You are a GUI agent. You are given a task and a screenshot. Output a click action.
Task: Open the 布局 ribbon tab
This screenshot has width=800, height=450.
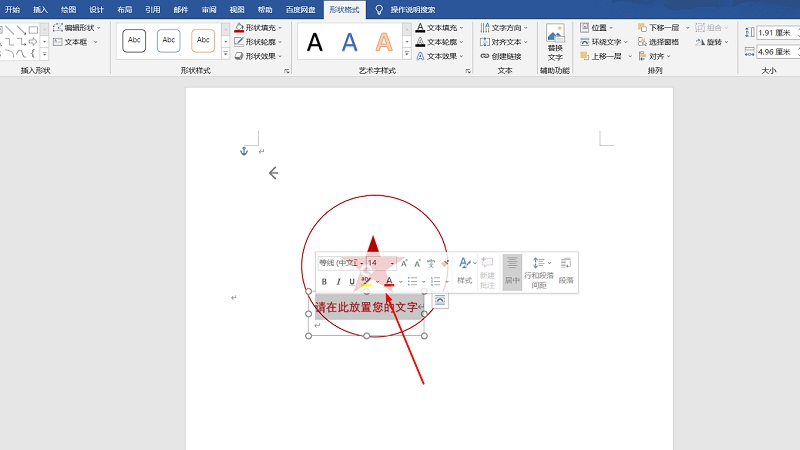coord(124,9)
